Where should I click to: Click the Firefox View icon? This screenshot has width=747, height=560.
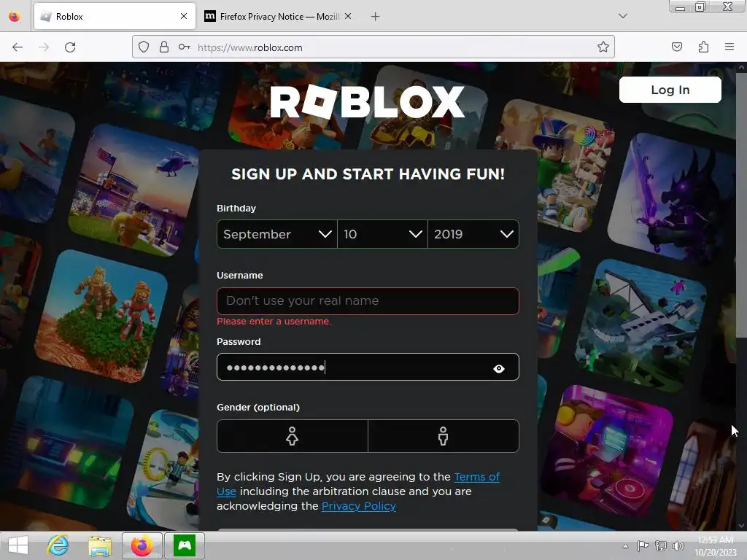click(x=15, y=17)
